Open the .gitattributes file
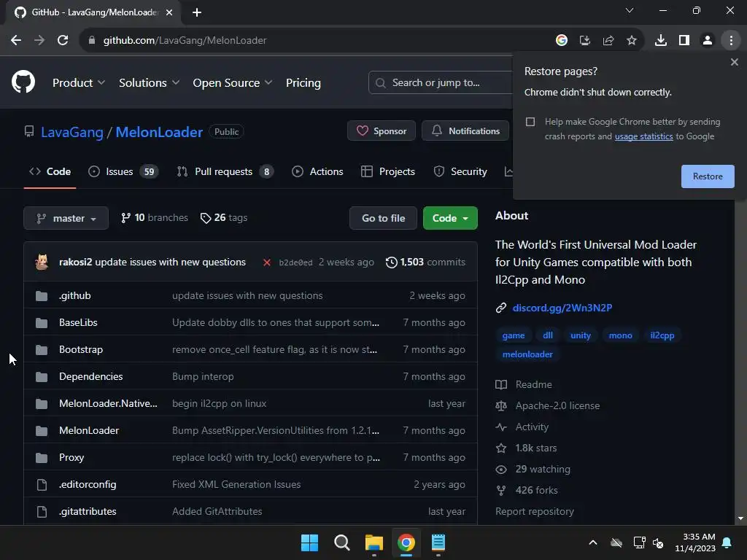This screenshot has width=747, height=560. [88, 511]
